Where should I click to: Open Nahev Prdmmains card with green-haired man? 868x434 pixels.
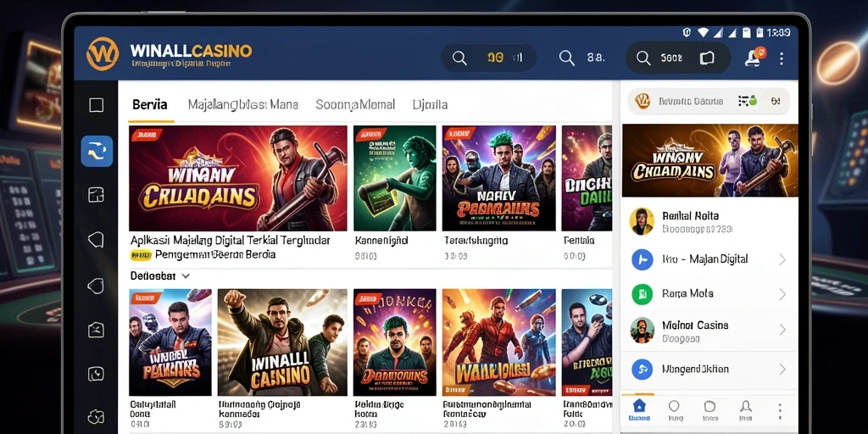[498, 178]
